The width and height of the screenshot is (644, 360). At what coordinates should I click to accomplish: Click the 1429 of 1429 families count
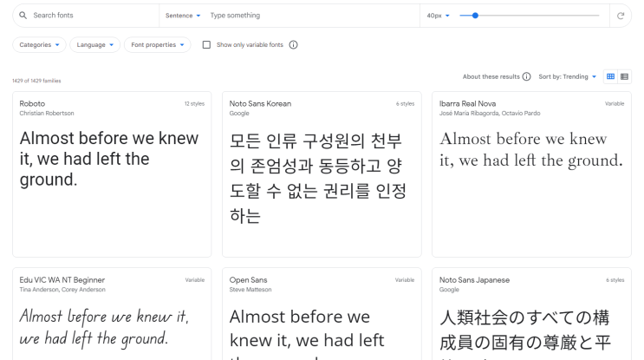[x=36, y=81]
